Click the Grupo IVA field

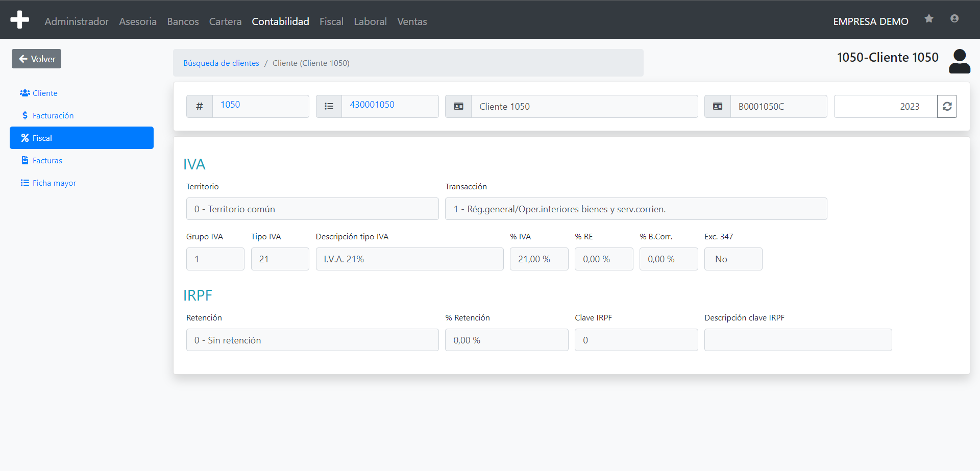click(215, 259)
